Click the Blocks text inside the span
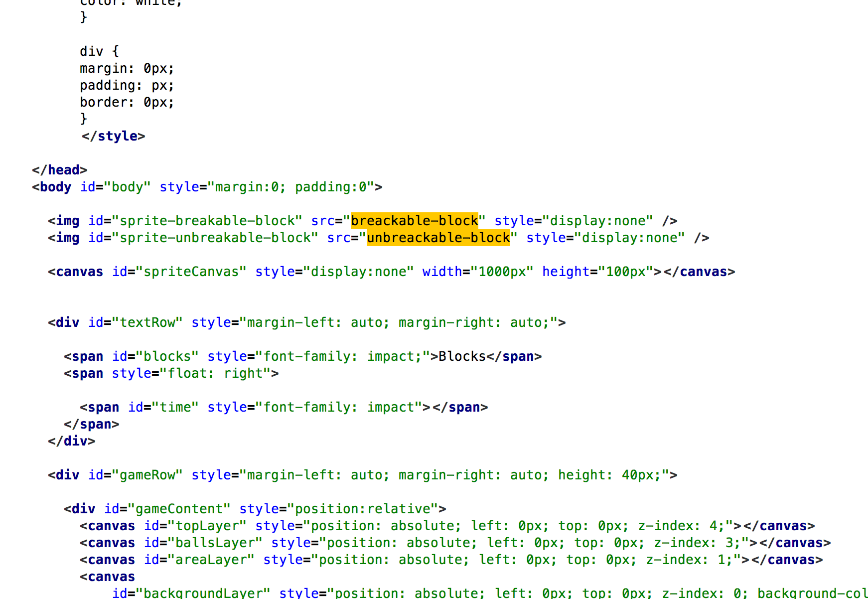This screenshot has height=599, width=868. click(x=462, y=356)
